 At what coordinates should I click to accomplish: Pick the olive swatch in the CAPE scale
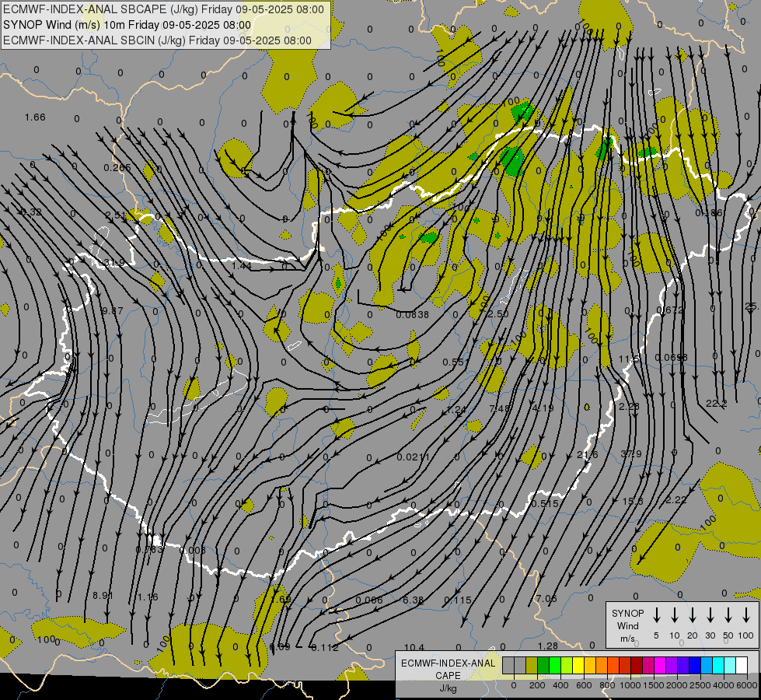point(532,666)
